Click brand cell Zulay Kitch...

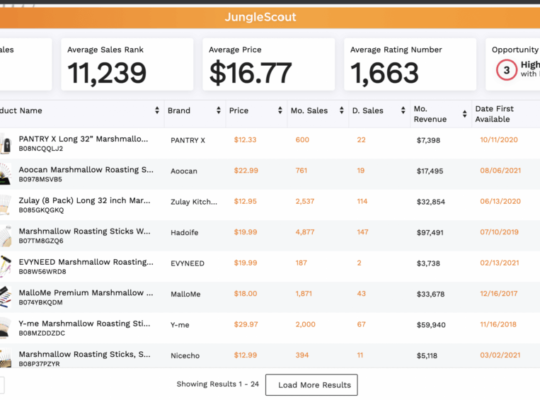click(194, 202)
